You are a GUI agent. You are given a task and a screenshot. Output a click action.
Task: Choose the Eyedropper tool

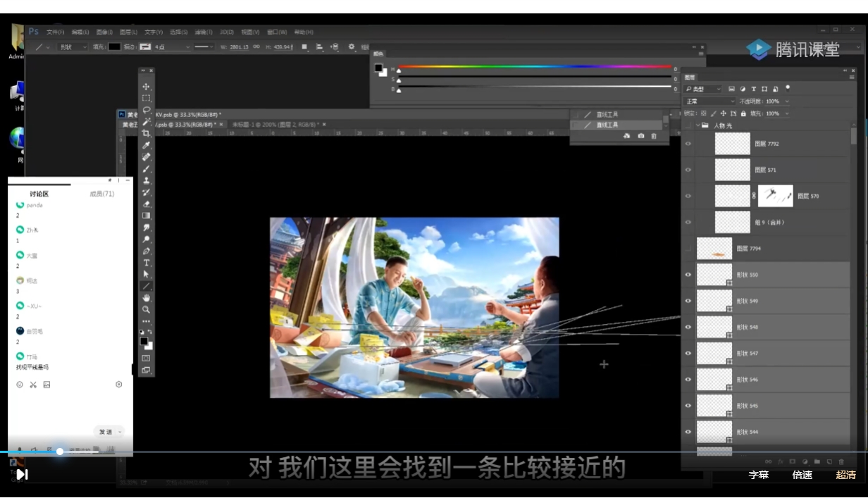click(x=147, y=145)
